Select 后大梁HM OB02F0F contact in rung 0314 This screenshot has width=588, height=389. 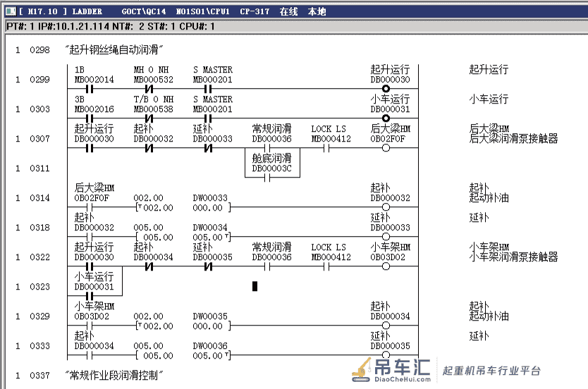pos(90,207)
